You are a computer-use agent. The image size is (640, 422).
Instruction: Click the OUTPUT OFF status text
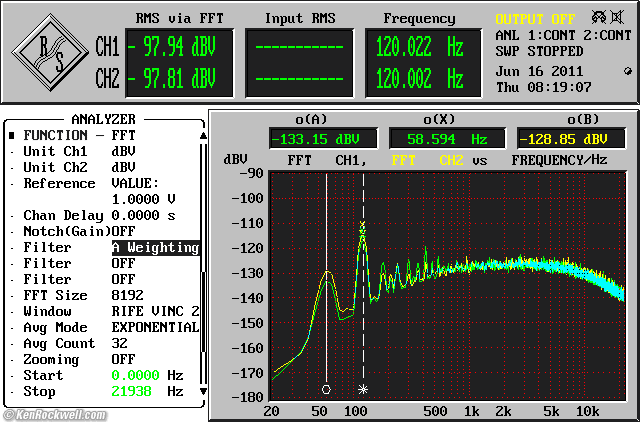(535, 19)
